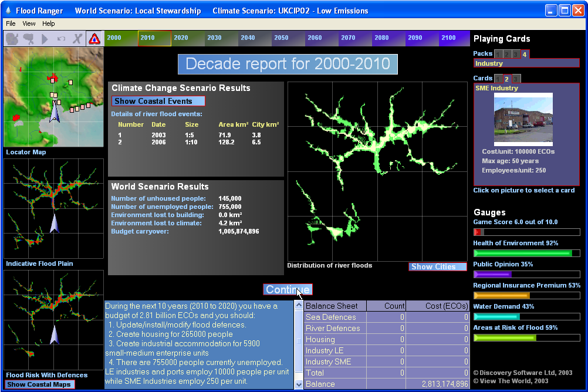588x392 pixels.
Task: Click the undo arrow toolbar icon
Action: pyautogui.click(x=61, y=39)
